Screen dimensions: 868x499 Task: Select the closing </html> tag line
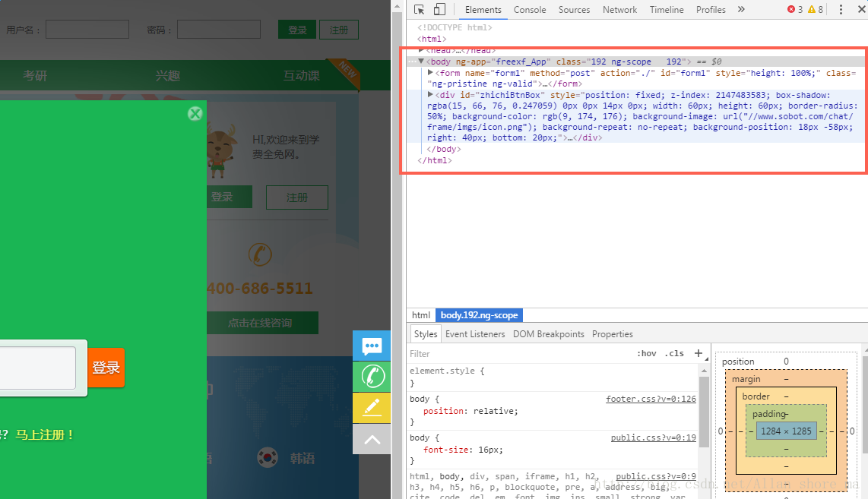pos(435,160)
